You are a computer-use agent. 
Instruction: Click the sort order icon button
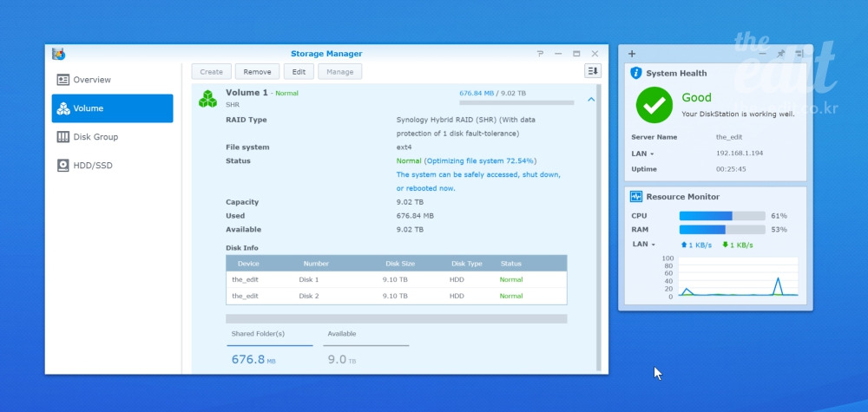593,71
